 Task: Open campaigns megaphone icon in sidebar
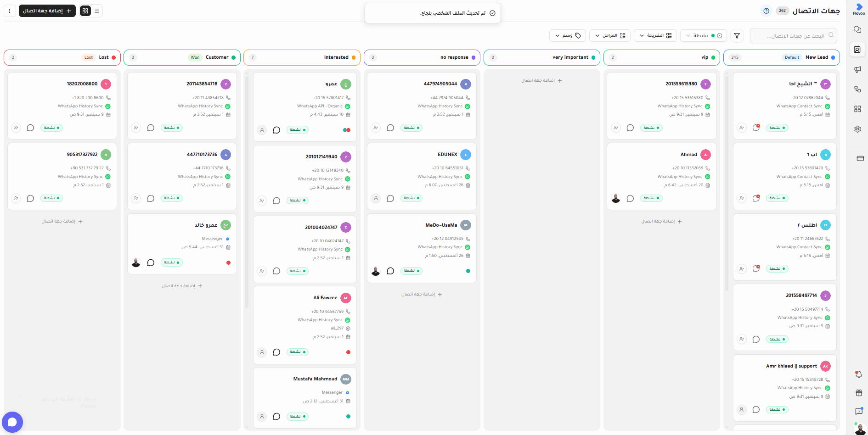pos(857,69)
